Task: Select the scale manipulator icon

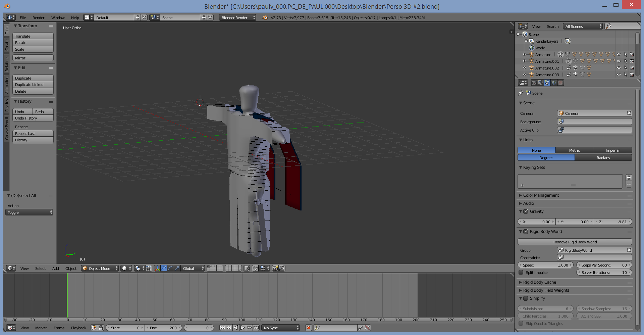Action: click(177, 268)
